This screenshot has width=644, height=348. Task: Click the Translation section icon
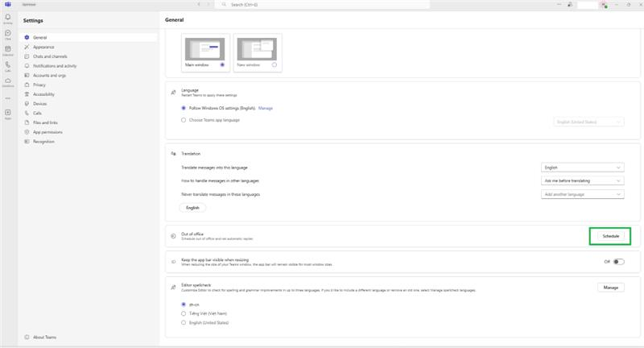click(173, 154)
